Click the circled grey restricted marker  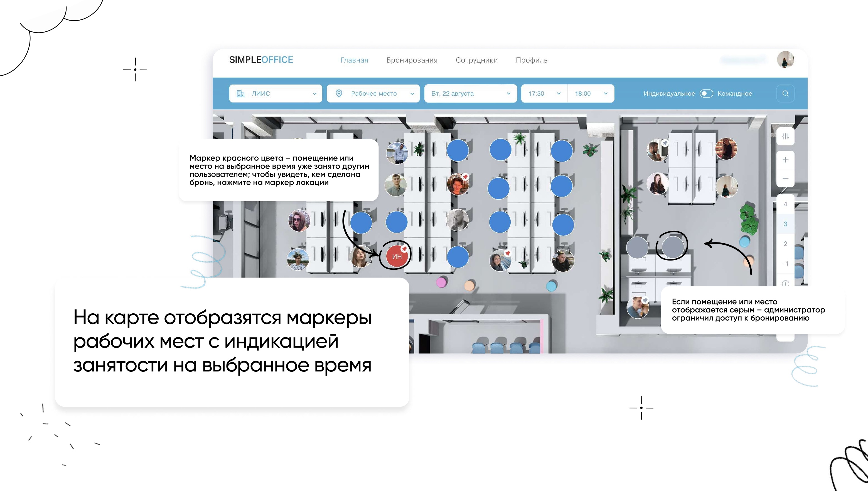672,247
